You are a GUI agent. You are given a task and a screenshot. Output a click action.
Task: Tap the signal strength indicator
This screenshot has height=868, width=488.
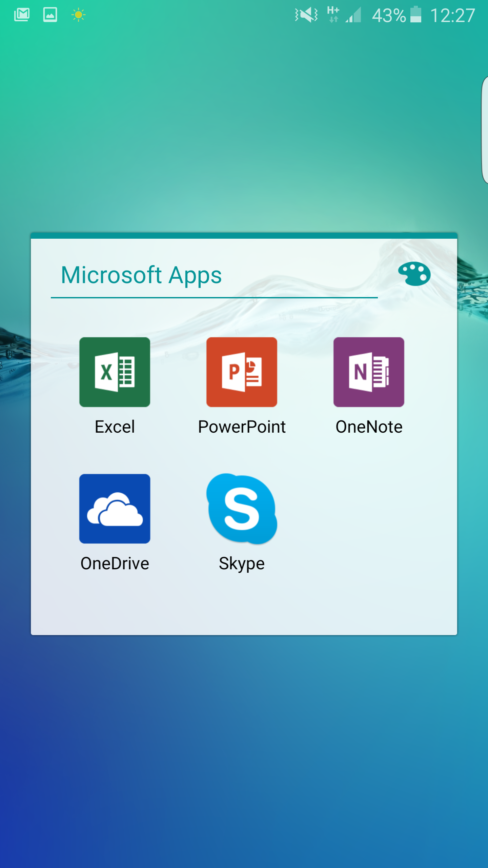tap(353, 15)
